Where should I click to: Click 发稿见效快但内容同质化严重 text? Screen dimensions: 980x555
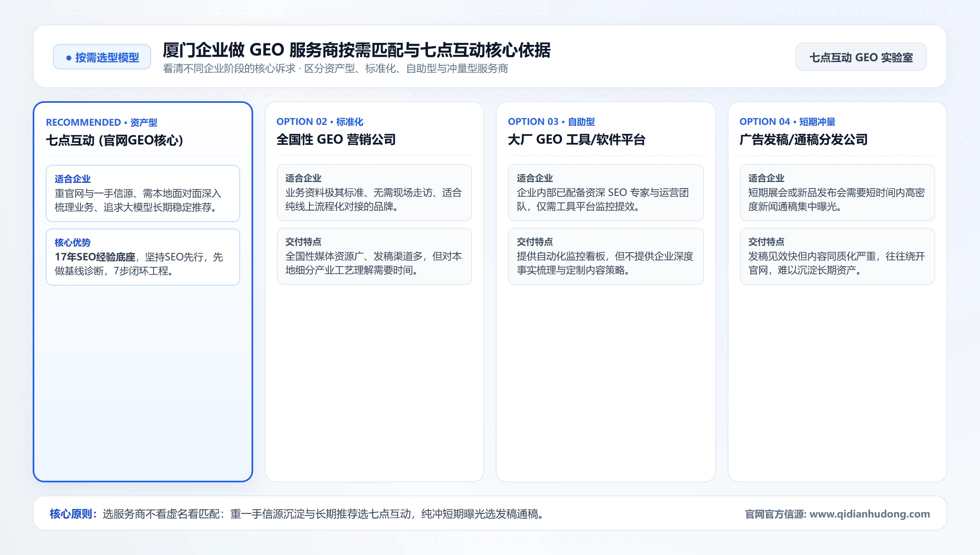(x=836, y=263)
